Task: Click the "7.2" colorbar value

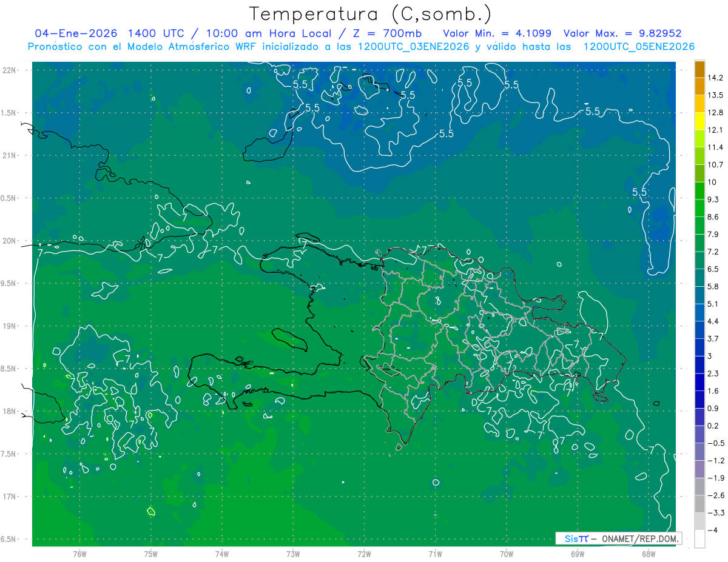Action: pyautogui.click(x=713, y=252)
